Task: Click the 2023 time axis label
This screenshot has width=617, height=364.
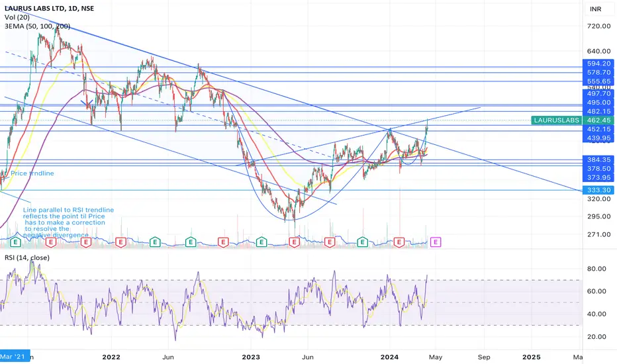Action: point(251,357)
